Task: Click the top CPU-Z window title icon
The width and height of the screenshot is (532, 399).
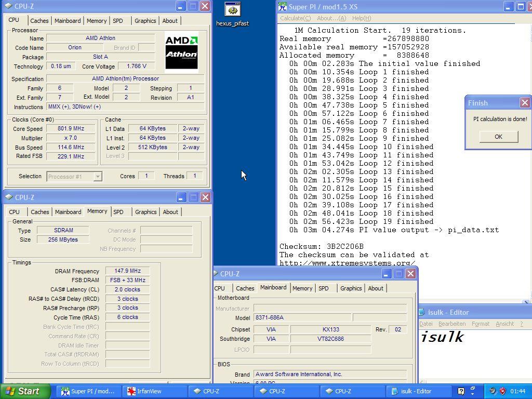Action: pos(9,6)
